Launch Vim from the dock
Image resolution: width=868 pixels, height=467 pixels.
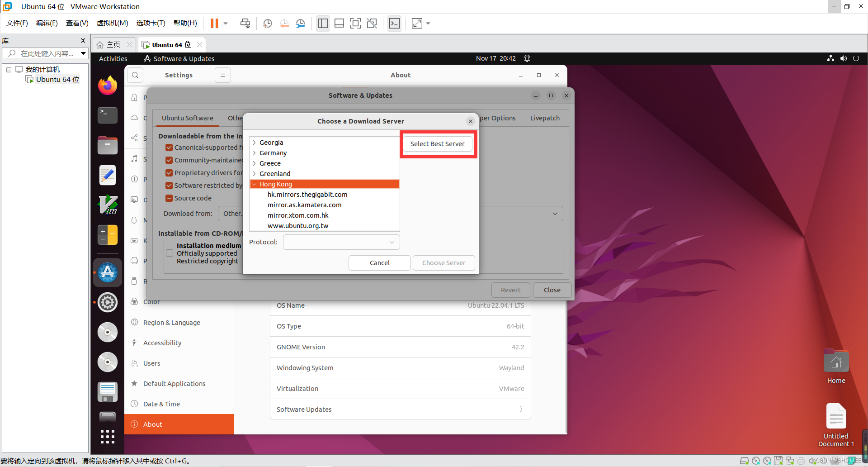pos(107,205)
